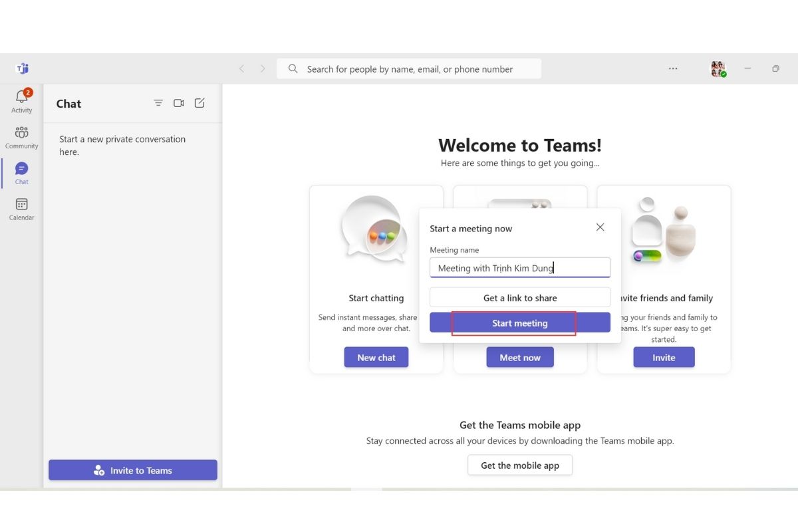The image size is (798, 532).
Task: Click the Chat panel heading
Action: click(x=68, y=104)
